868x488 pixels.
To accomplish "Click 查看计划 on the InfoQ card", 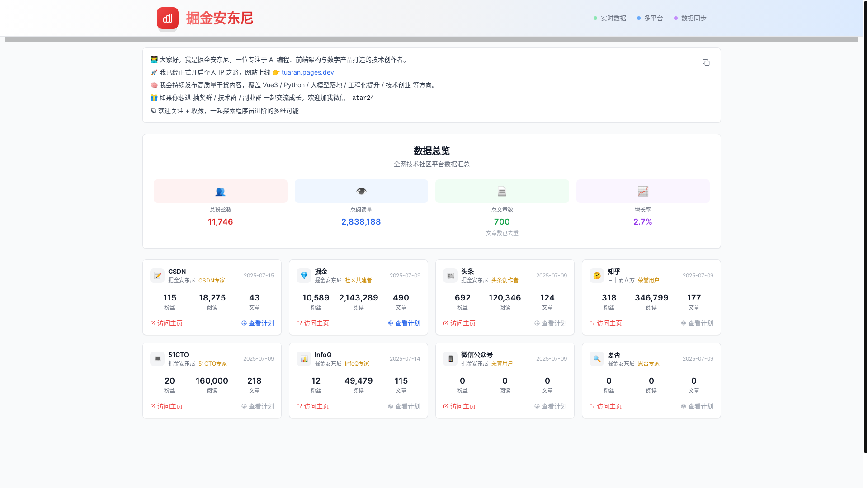I will (404, 406).
